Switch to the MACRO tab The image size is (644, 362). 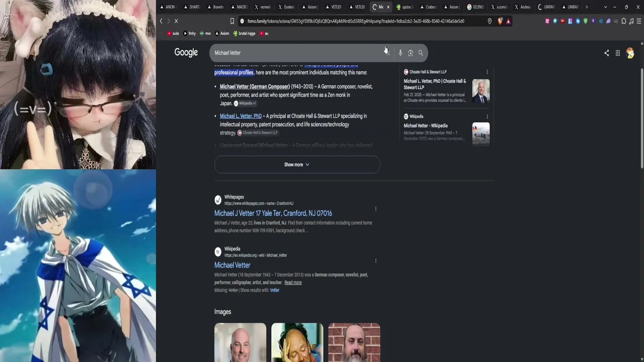[x=239, y=7]
